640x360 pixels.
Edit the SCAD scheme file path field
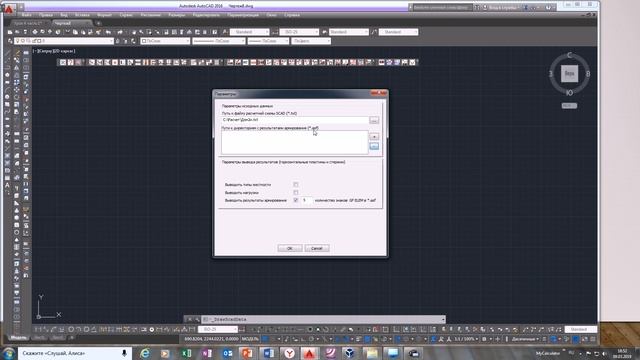coord(295,120)
